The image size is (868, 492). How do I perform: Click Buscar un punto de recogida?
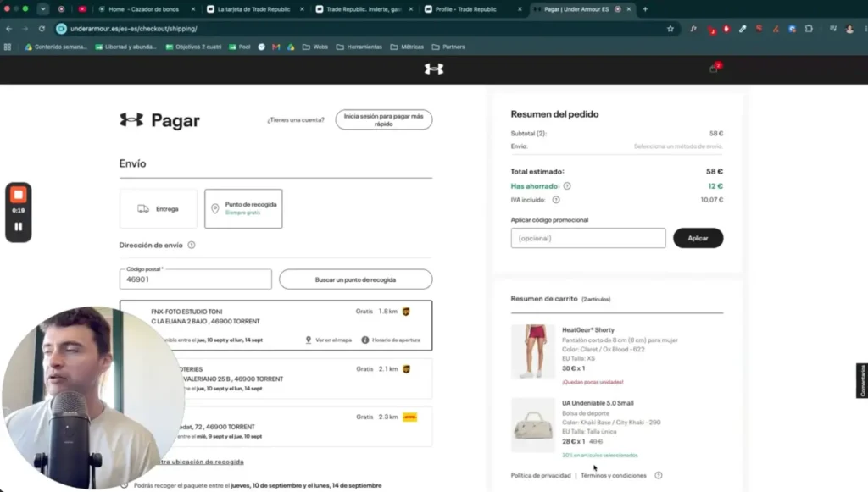coord(355,279)
